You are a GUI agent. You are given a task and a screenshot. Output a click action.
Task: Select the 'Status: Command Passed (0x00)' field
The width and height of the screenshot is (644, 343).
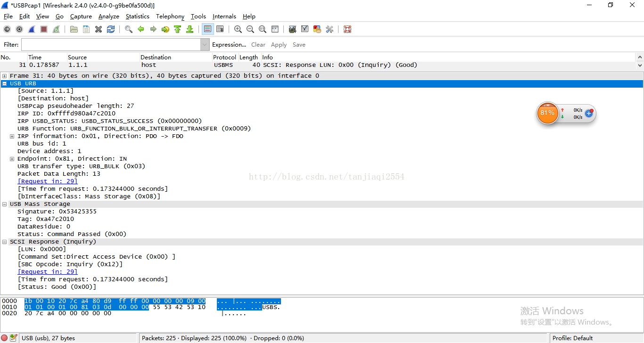click(72, 234)
